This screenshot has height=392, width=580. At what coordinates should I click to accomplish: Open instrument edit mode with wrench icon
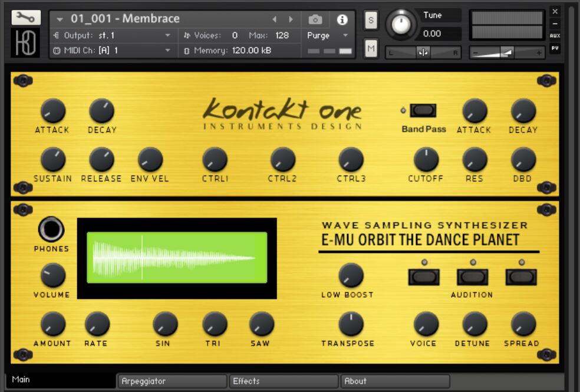(26, 17)
